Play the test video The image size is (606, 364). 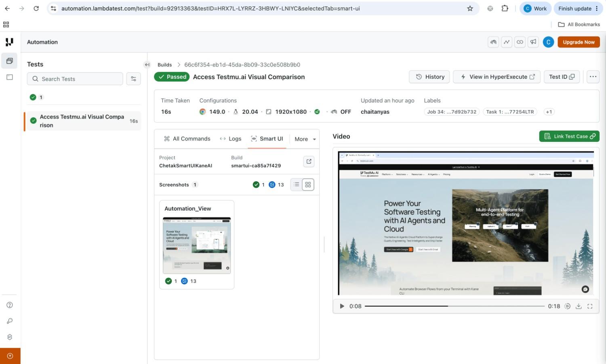click(342, 306)
